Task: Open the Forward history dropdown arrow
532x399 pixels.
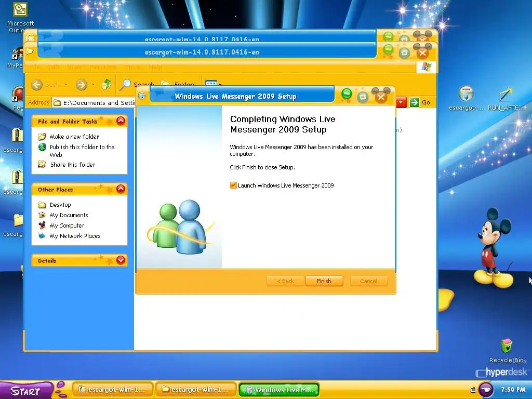Action: (x=93, y=85)
